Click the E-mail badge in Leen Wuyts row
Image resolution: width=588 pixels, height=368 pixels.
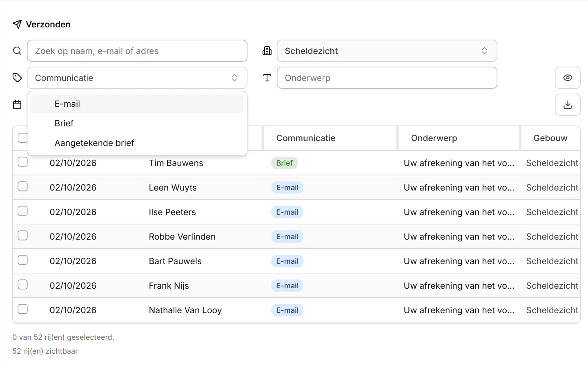(287, 188)
